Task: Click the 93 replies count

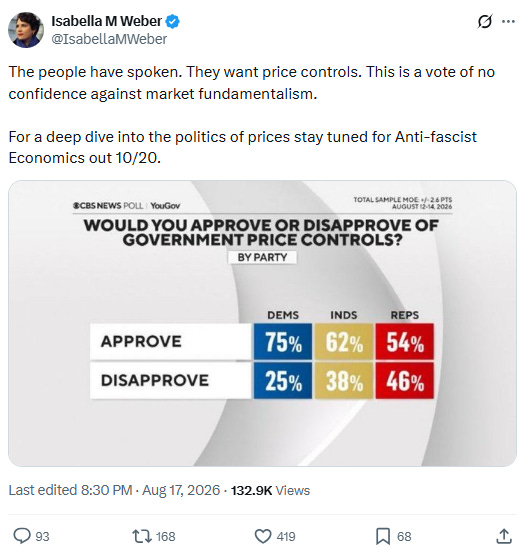Action: 42,537
